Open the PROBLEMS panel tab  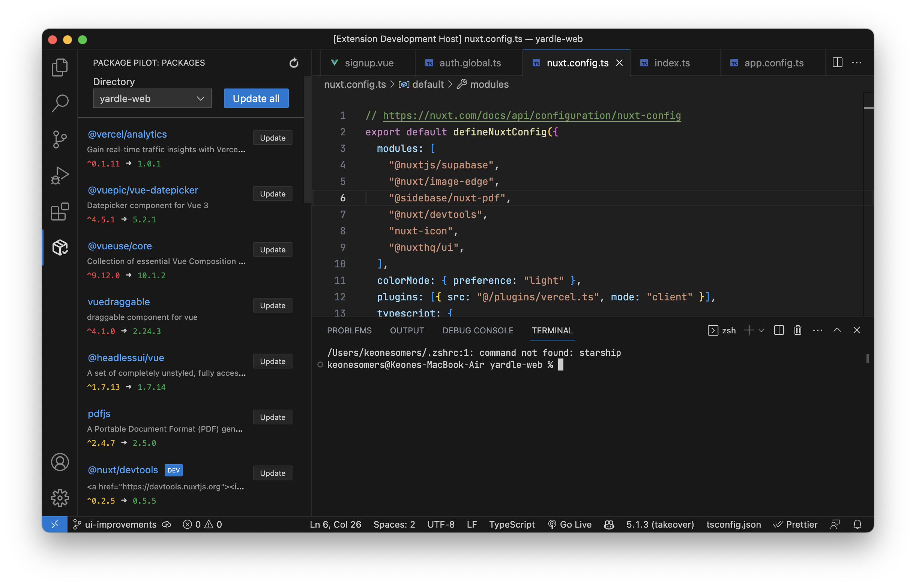coord(349,330)
